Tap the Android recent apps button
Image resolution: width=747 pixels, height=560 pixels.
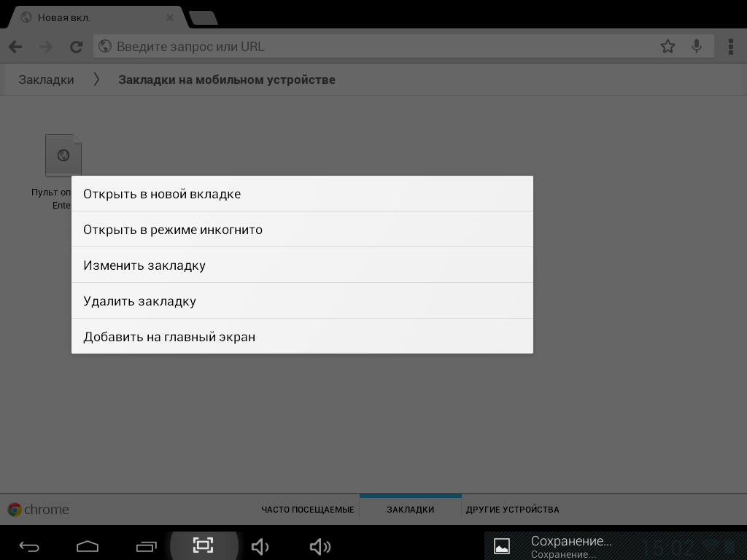pyautogui.click(x=146, y=545)
